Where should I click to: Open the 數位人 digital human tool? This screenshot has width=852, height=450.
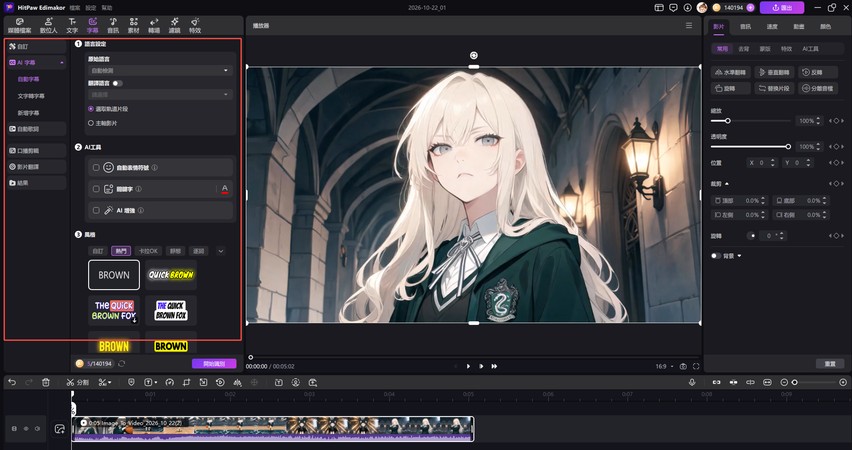point(48,25)
